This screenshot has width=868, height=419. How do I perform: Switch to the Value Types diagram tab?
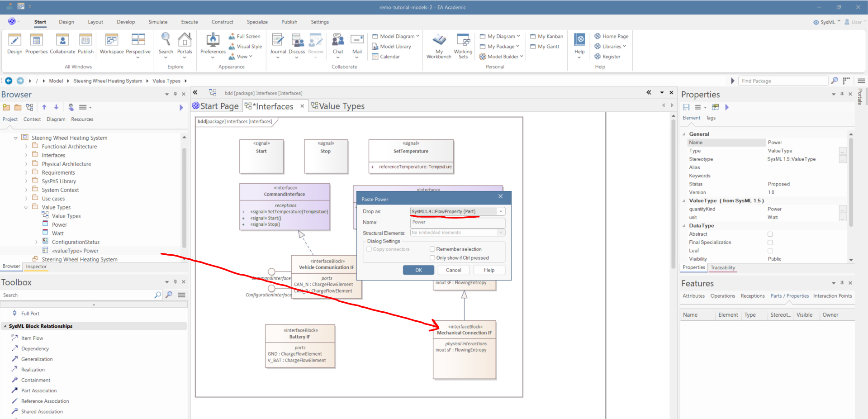(x=341, y=106)
